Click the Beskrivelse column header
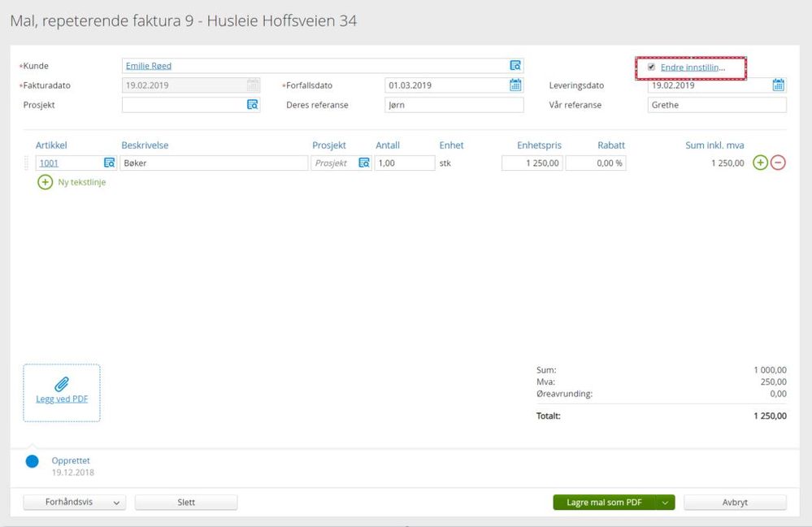The width and height of the screenshot is (812, 527). point(145,145)
